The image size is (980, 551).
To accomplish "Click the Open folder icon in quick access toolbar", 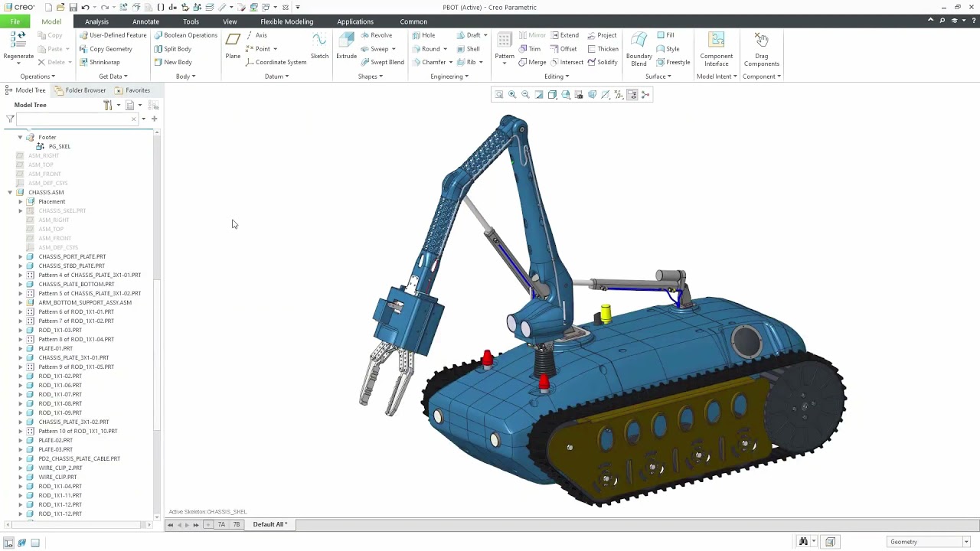I will tap(60, 7).
